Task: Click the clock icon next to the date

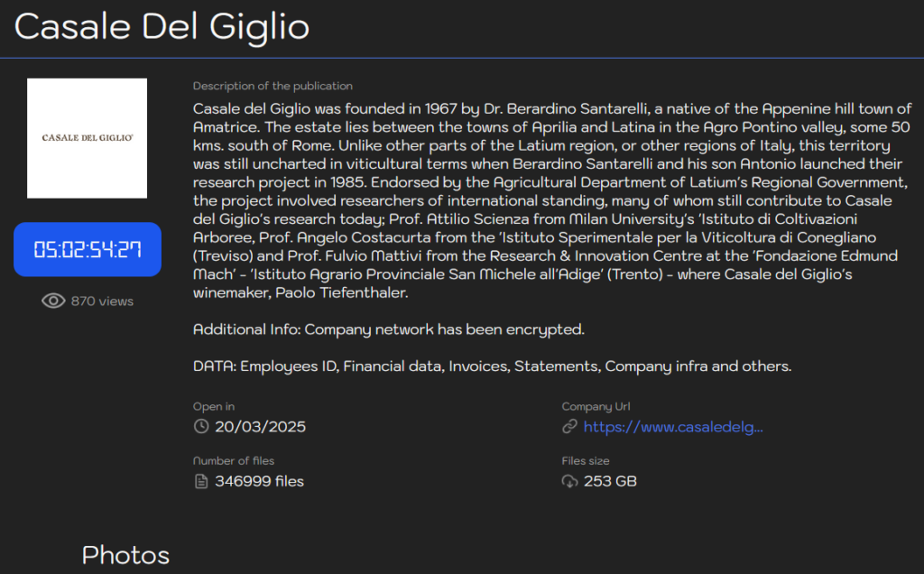Action: click(x=201, y=427)
